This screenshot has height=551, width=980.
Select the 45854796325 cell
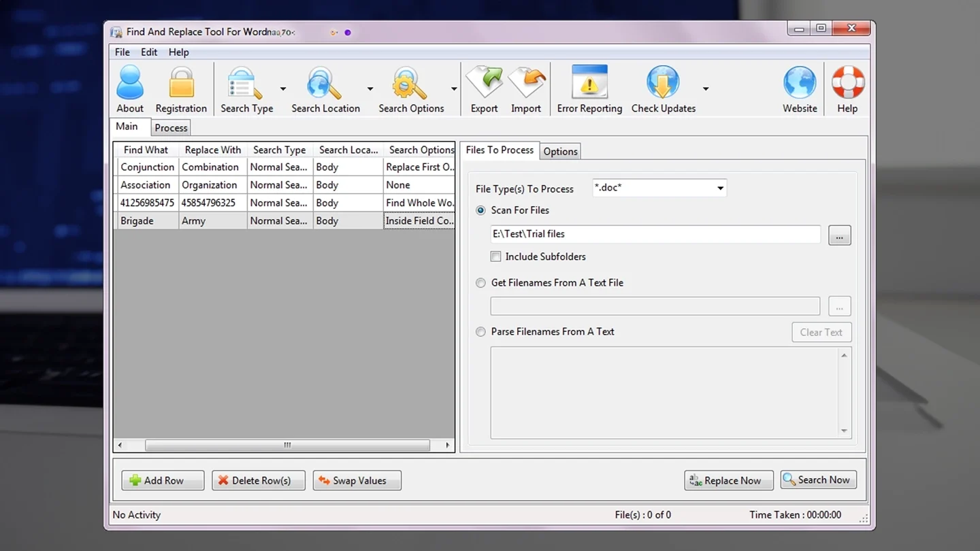[213, 203]
